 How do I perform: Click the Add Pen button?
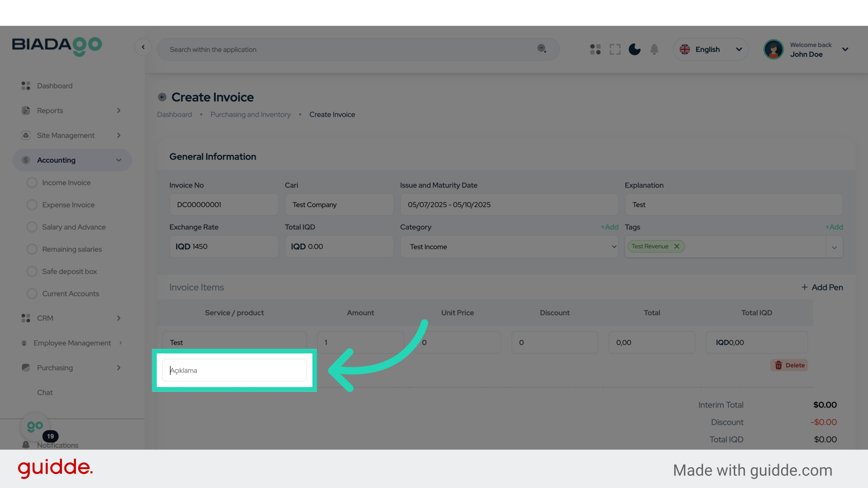pyautogui.click(x=822, y=287)
